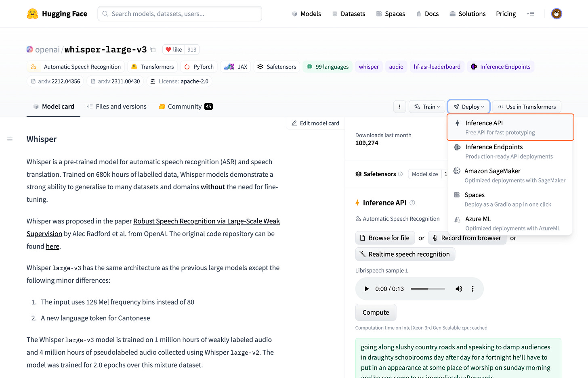Click the info icon beside Inference API heading

point(412,203)
